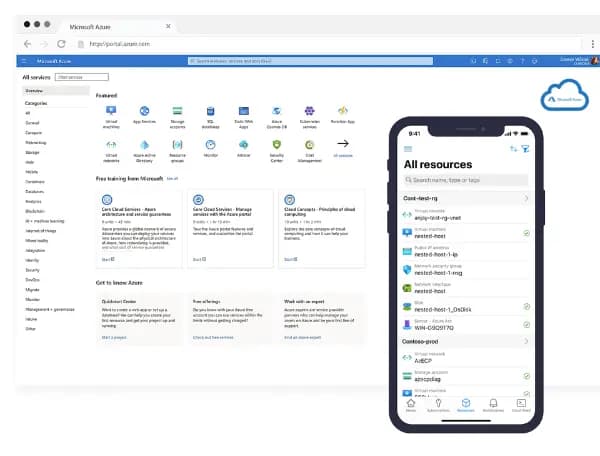
Task: Toggle the checkmark next to nested-host VM
Action: (x=526, y=233)
